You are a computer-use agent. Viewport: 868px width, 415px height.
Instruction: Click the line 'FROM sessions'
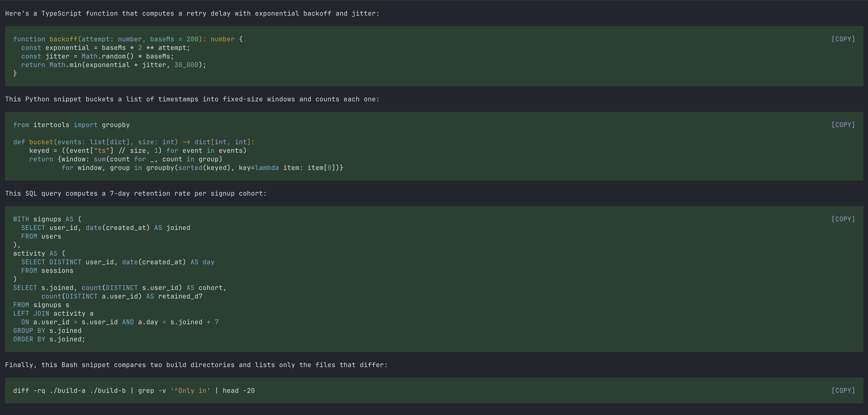tap(47, 271)
